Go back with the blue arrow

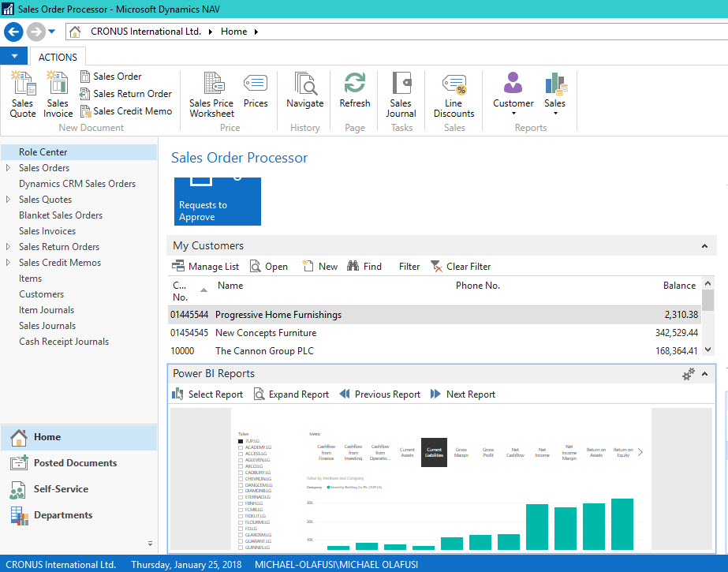(14, 32)
